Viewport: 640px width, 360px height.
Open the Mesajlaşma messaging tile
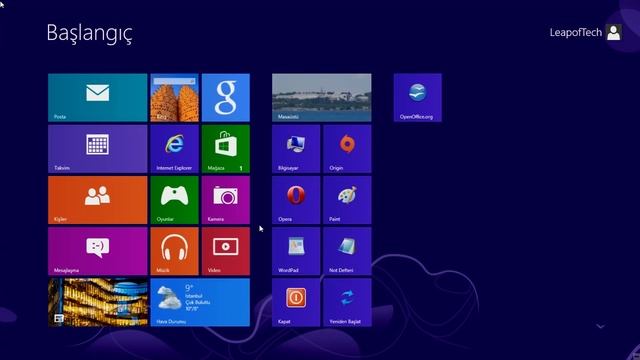[98, 251]
